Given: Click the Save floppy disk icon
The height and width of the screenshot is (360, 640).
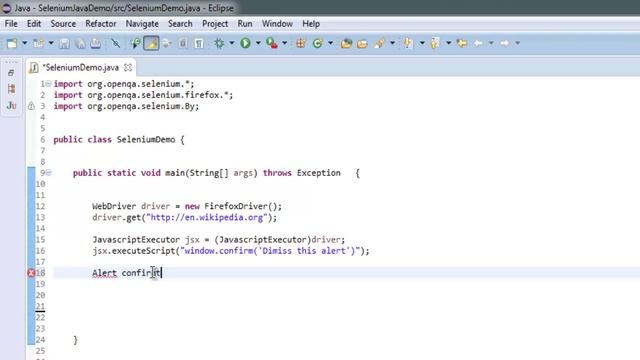Looking at the screenshot, I should 64,43.
